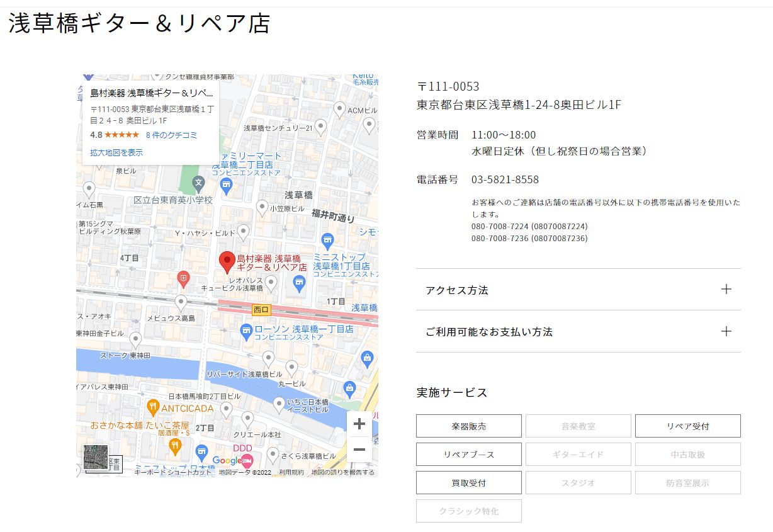
Task: Click the page heading 浅草橋ギター＆リペア店
Action: pos(140,23)
